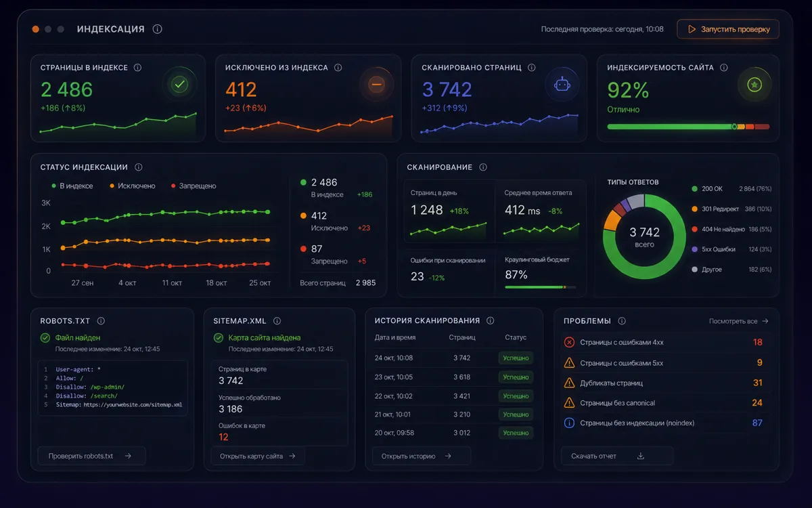Click the download icon in Скачать отчет button
Image resolution: width=812 pixels, height=508 pixels.
click(641, 456)
